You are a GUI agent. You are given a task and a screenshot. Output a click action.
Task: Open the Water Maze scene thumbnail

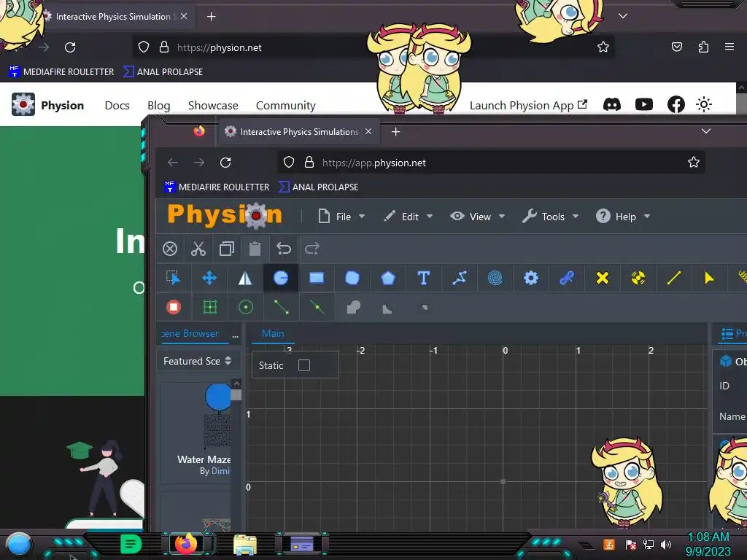(x=217, y=417)
